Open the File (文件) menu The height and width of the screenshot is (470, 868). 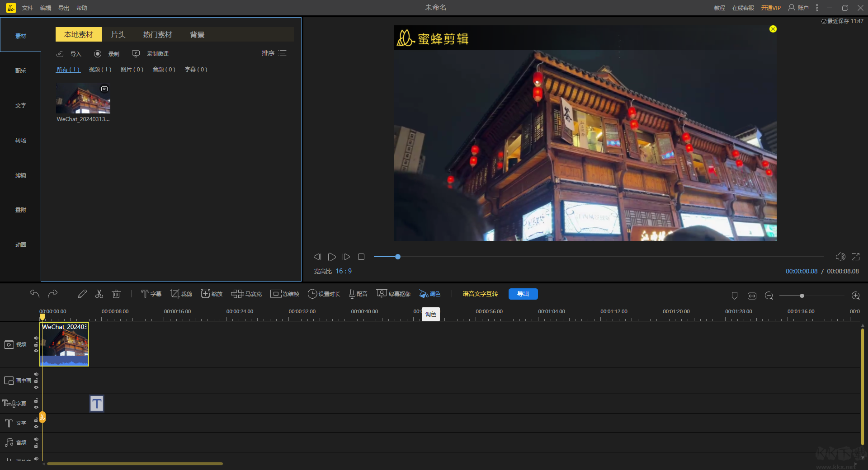click(28, 8)
